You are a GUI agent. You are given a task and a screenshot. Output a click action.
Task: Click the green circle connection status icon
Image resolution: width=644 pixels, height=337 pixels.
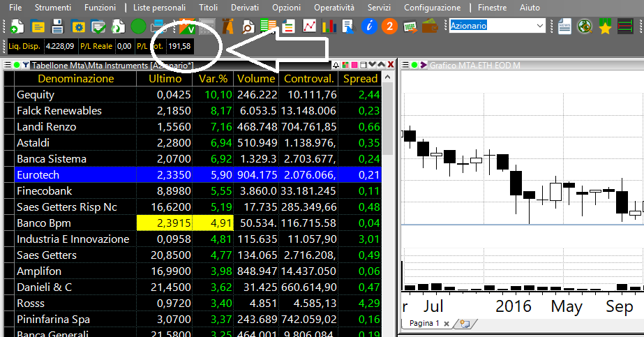tap(138, 27)
